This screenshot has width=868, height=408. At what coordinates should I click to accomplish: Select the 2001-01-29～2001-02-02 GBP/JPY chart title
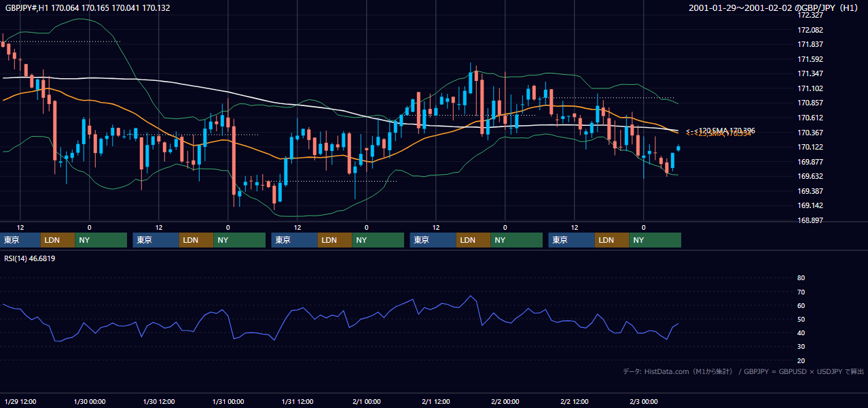774,8
